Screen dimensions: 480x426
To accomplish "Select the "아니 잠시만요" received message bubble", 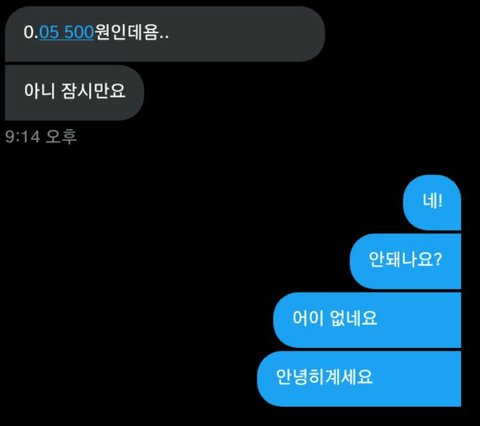I will point(74,92).
